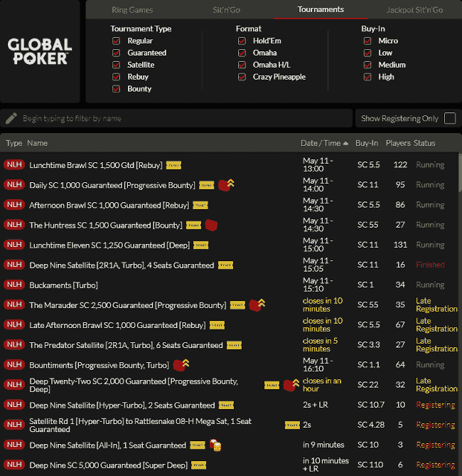
Task: Click ticket icon beside Lunchtime Brawl
Action: (173, 165)
